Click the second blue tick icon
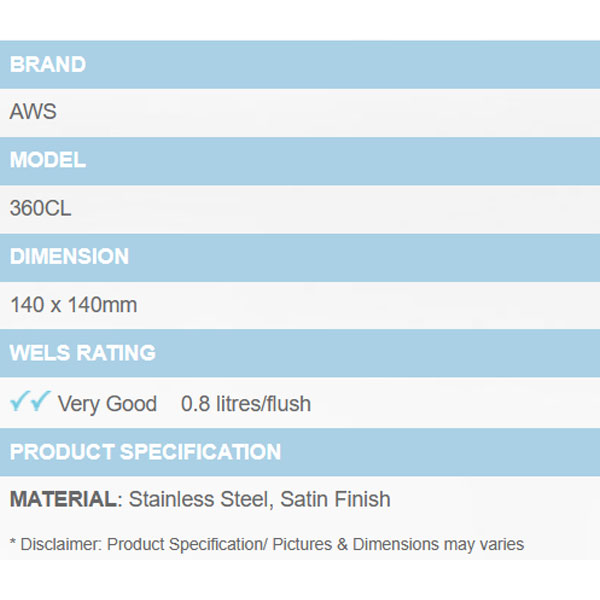 point(40,402)
